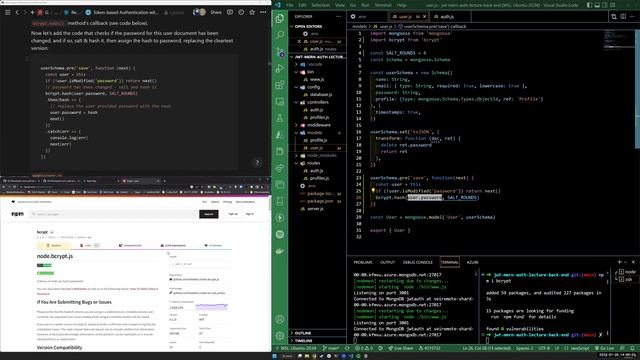The height and width of the screenshot is (360, 640).
Task: Expand the OUTLINE section
Action: 318,333
